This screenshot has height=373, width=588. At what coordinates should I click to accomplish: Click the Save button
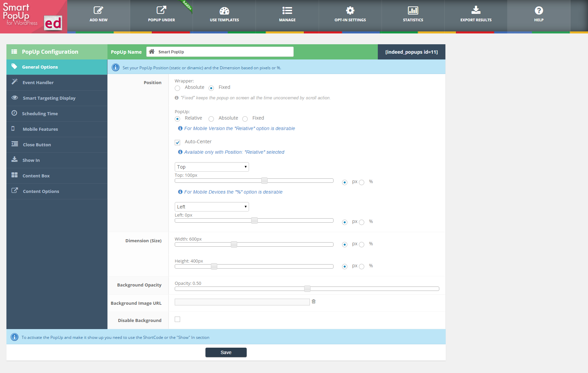[x=226, y=352]
